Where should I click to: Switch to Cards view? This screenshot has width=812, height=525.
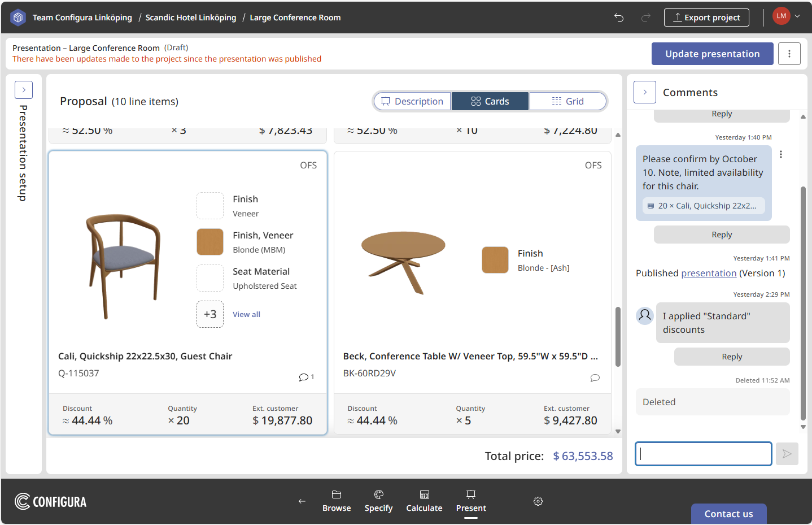pyautogui.click(x=490, y=101)
